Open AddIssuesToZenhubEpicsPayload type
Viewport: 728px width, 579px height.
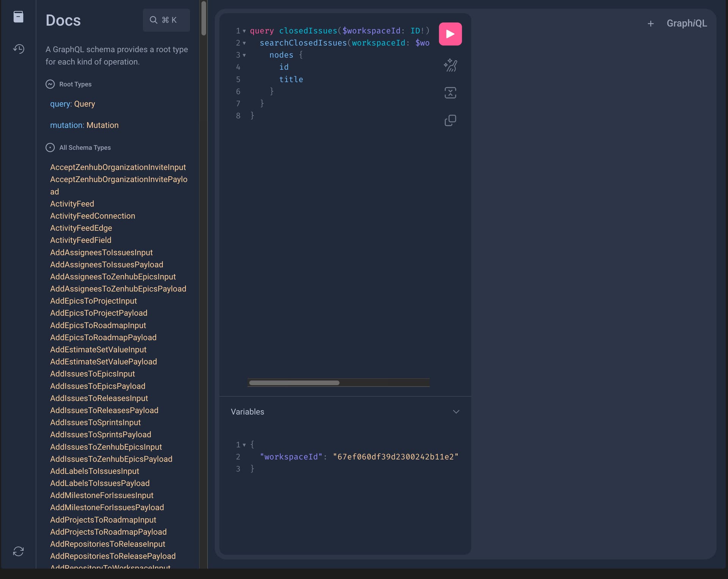(111, 459)
